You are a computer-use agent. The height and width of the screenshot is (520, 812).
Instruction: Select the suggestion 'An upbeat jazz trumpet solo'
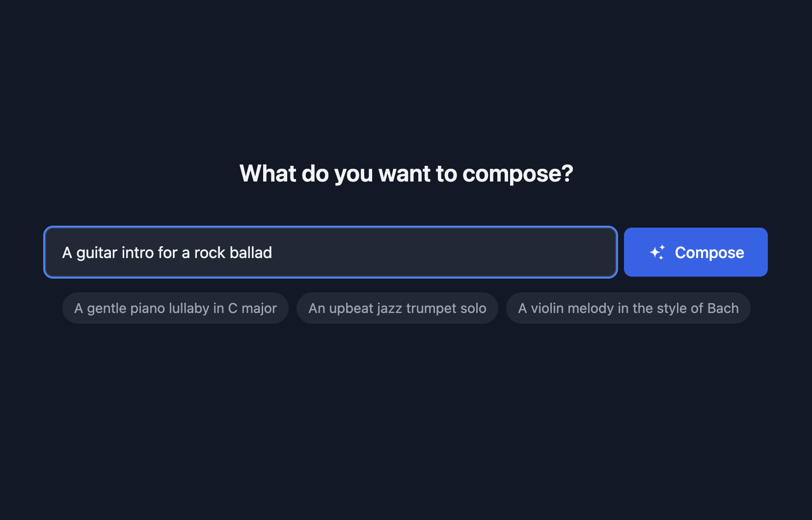pyautogui.click(x=397, y=308)
